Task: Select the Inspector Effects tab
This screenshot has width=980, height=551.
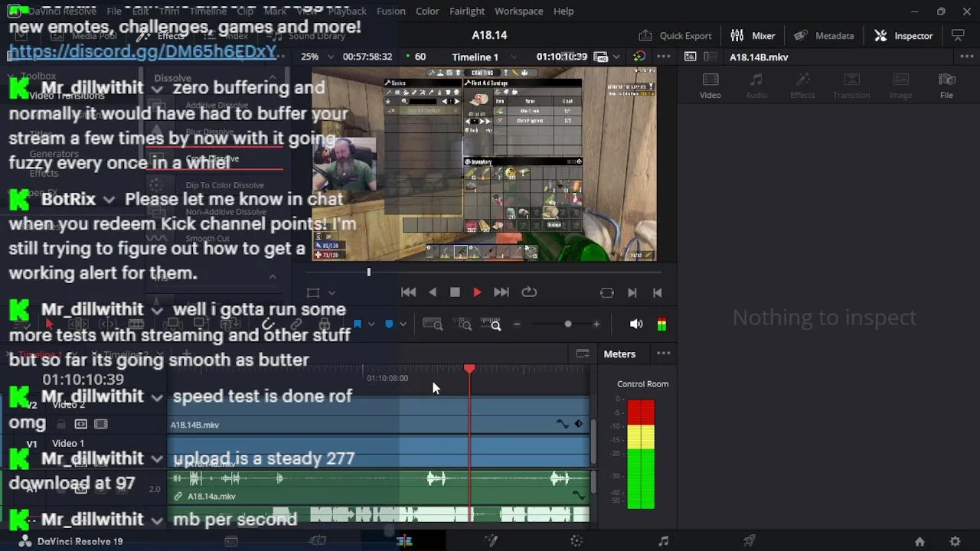Action: tap(802, 86)
